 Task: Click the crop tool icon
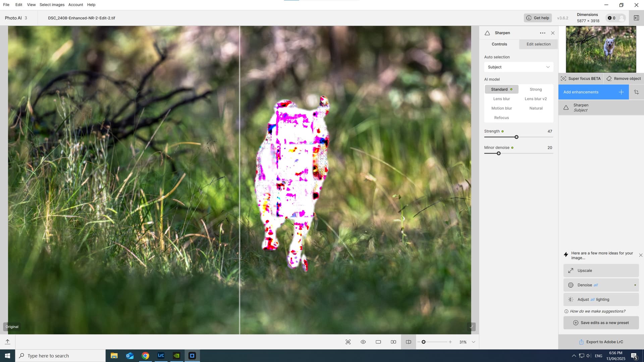[x=636, y=92]
